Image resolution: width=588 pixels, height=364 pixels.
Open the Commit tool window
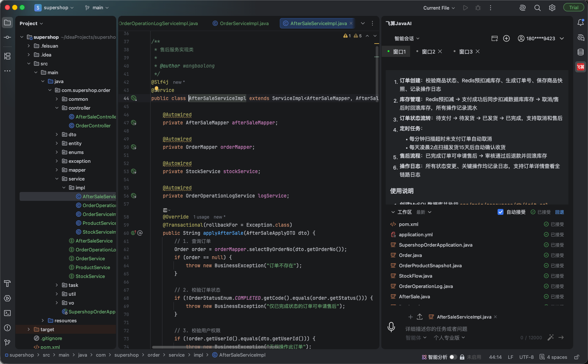click(x=7, y=37)
